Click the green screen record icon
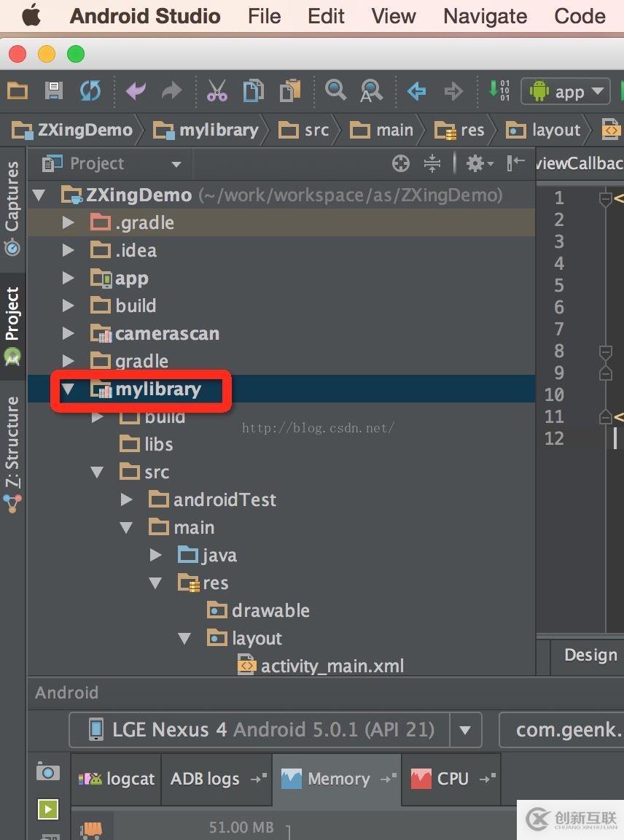The width and height of the screenshot is (624, 840). [47, 809]
